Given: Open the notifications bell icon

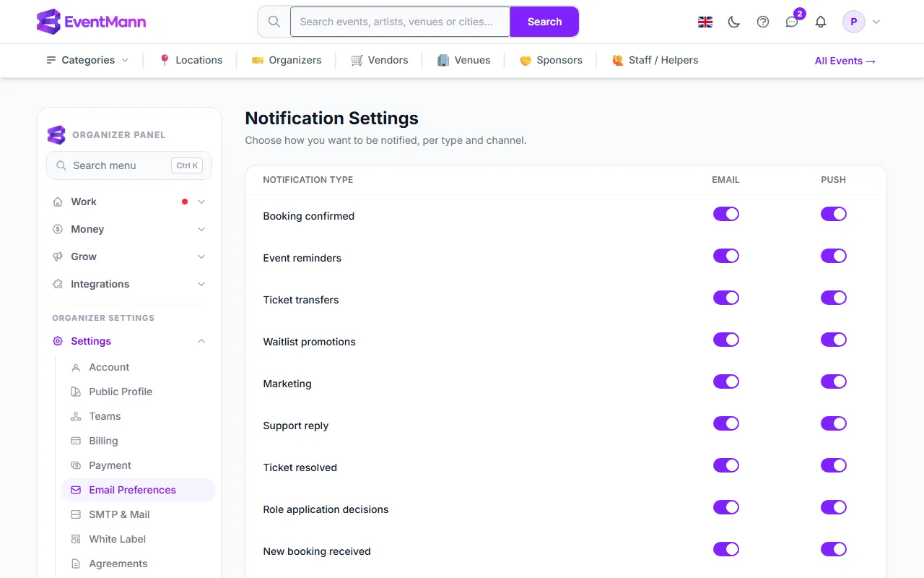Looking at the screenshot, I should pos(821,22).
